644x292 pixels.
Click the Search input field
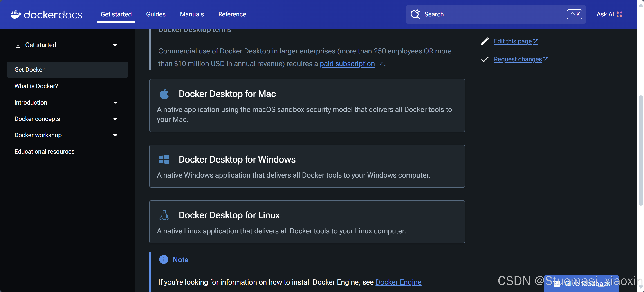(496, 14)
